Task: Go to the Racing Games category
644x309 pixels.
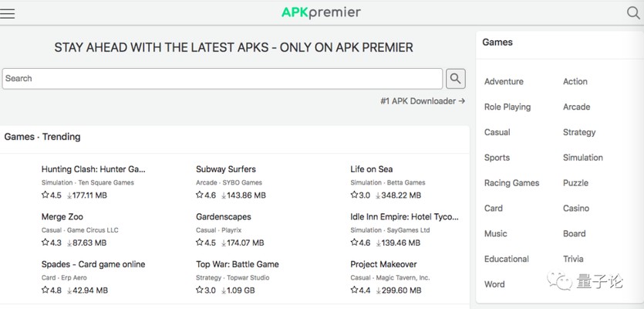Action: coord(512,183)
